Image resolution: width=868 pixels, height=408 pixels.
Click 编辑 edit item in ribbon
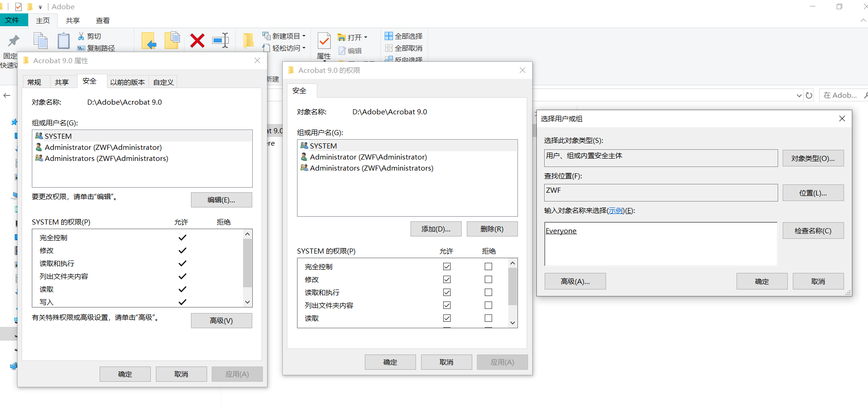pos(350,51)
